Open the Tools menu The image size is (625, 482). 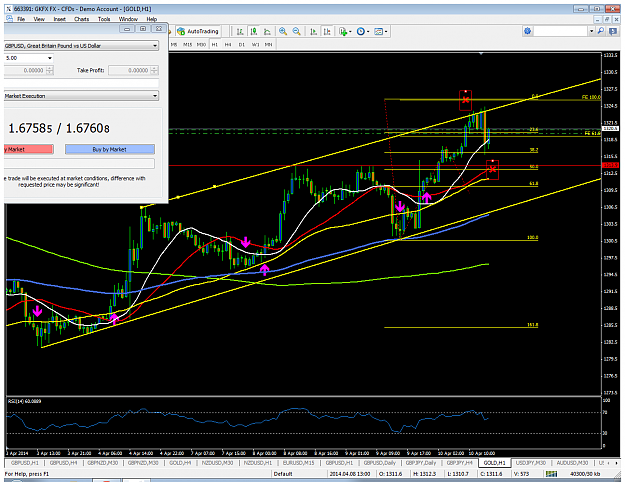pyautogui.click(x=104, y=19)
